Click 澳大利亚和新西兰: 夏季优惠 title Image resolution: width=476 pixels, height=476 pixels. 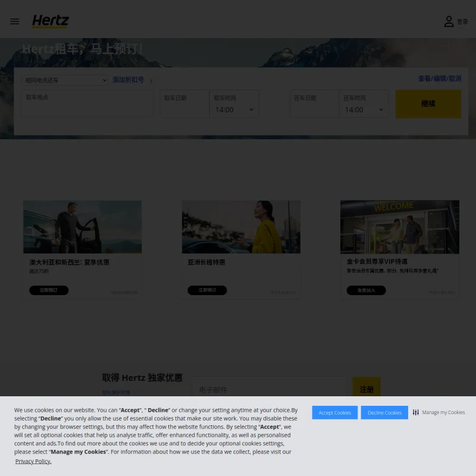pos(69,262)
